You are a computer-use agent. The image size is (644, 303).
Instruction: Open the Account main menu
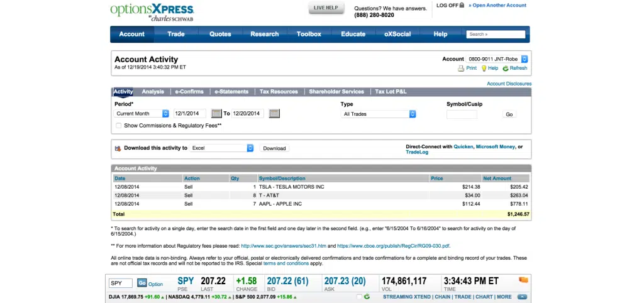[x=132, y=34]
